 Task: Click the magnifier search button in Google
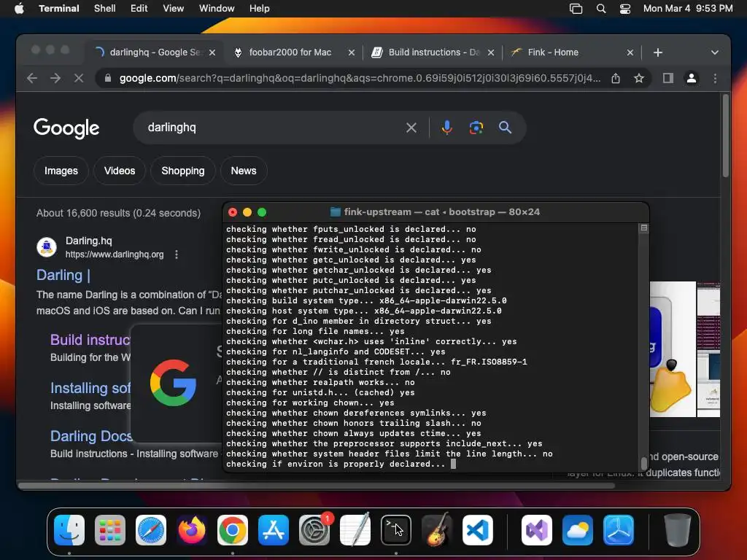point(505,128)
